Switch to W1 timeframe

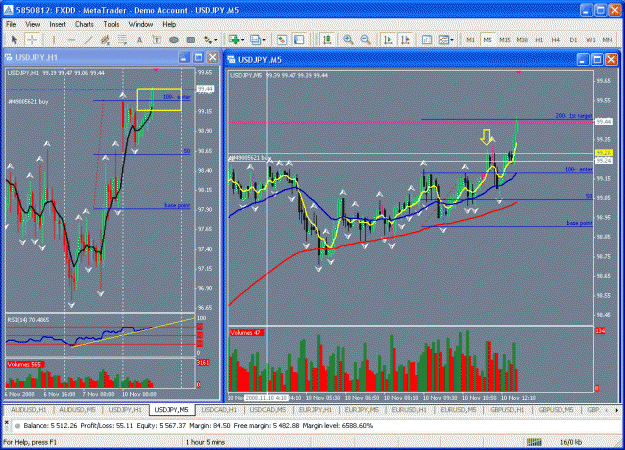click(x=590, y=40)
